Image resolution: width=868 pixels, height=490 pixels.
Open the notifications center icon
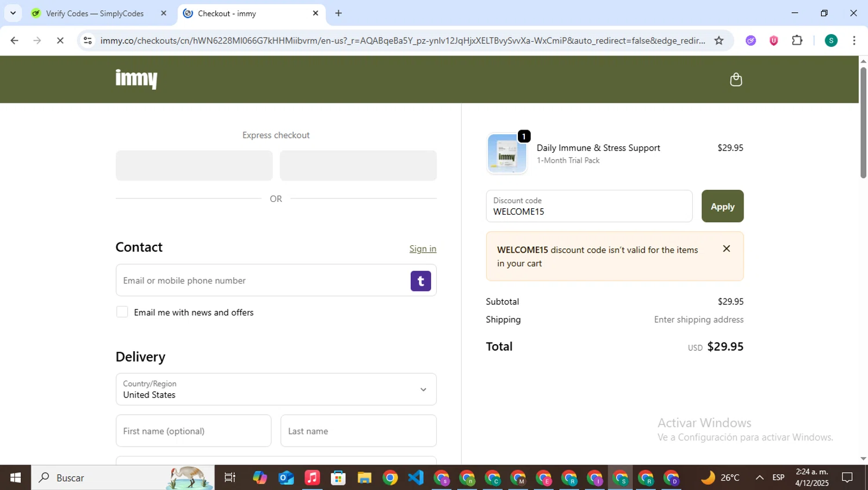[847, 478]
